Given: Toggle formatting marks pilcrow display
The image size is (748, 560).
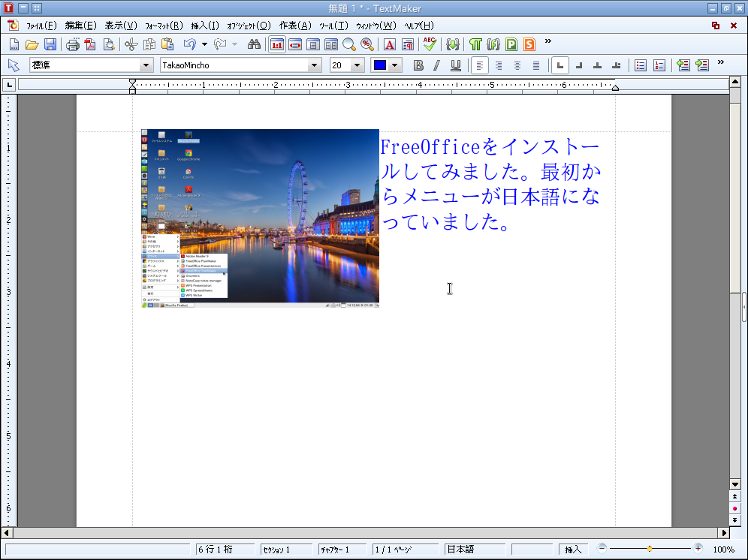Looking at the screenshot, I should (x=475, y=45).
